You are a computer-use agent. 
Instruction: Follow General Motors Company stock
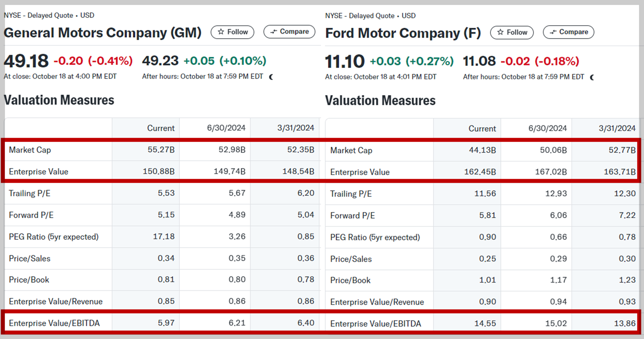(x=232, y=32)
